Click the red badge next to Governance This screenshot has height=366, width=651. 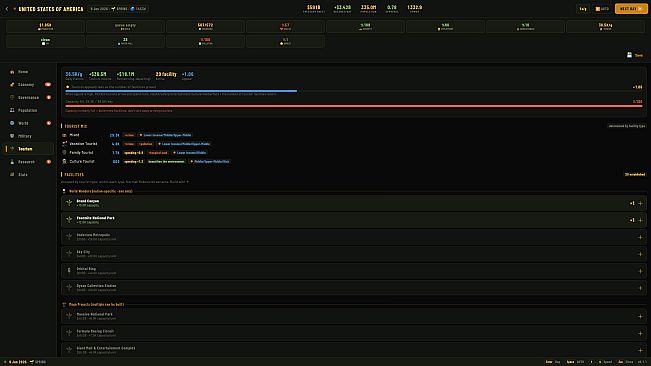click(x=49, y=98)
